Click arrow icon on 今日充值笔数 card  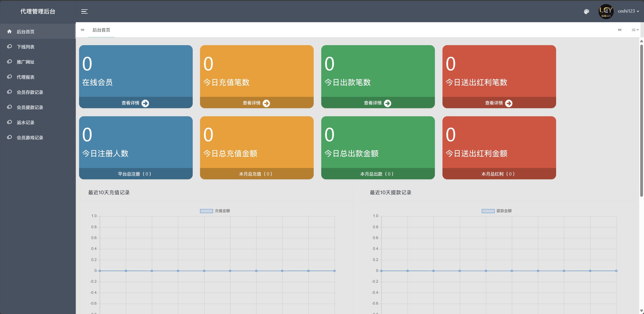pos(266,103)
